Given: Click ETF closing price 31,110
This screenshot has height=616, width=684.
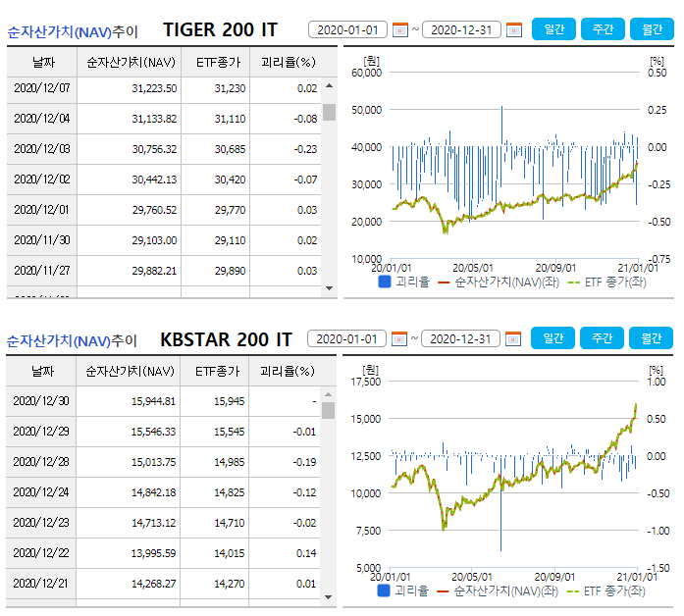Looking at the screenshot, I should click(x=230, y=119).
